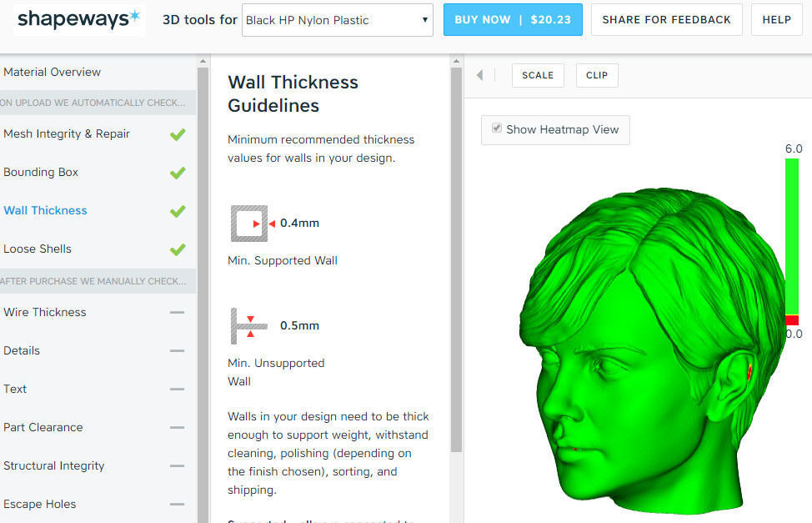
Task: Click the guidelines panel scrollbar thumb
Action: (x=456, y=259)
